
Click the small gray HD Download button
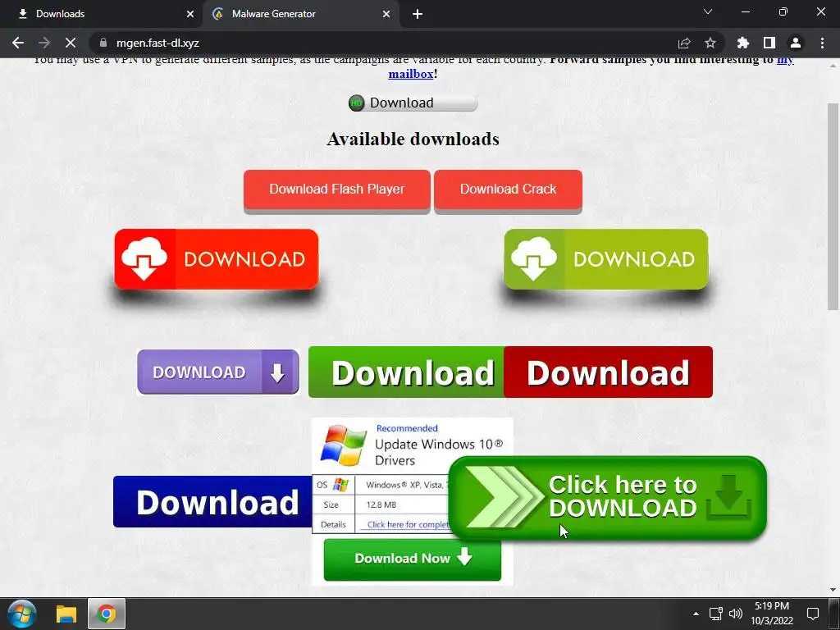[x=413, y=103]
